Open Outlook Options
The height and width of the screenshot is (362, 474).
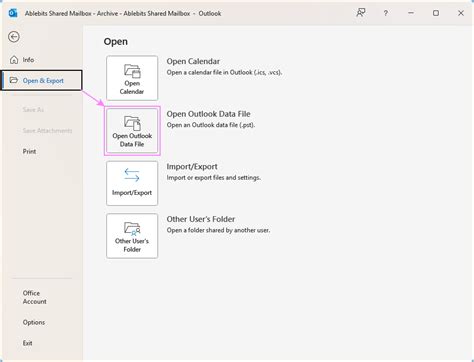click(x=34, y=322)
